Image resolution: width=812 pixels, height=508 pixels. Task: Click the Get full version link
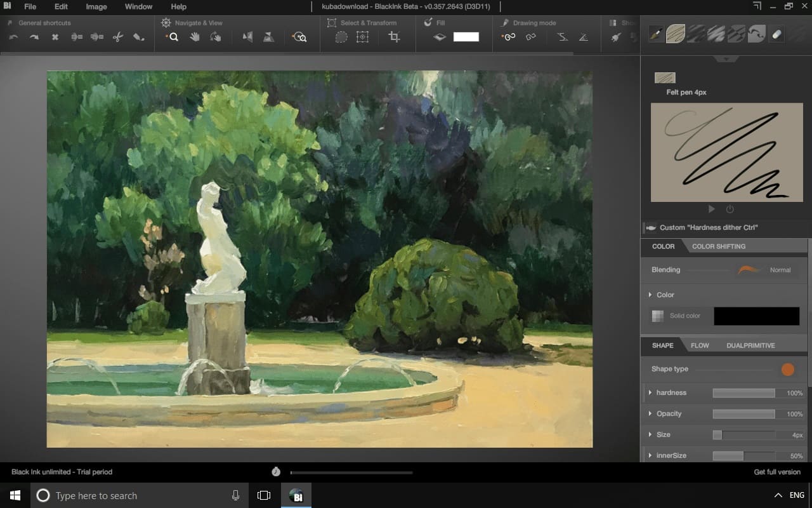click(776, 472)
